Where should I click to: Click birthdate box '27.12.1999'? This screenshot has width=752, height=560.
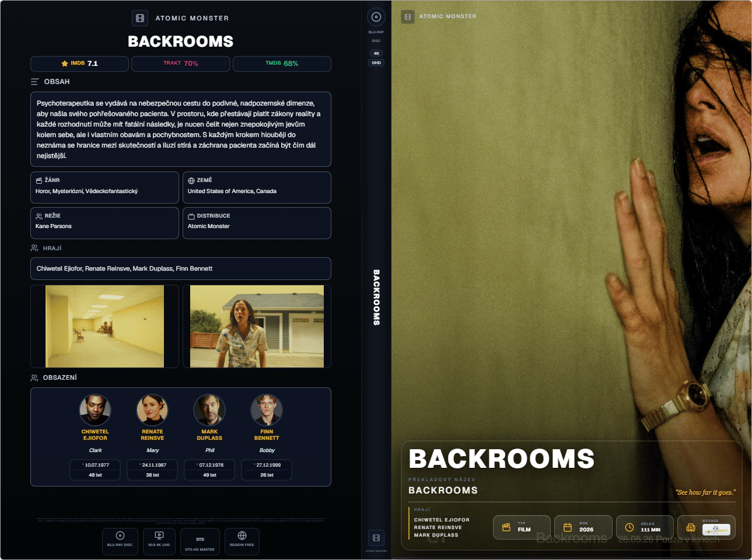267,470
